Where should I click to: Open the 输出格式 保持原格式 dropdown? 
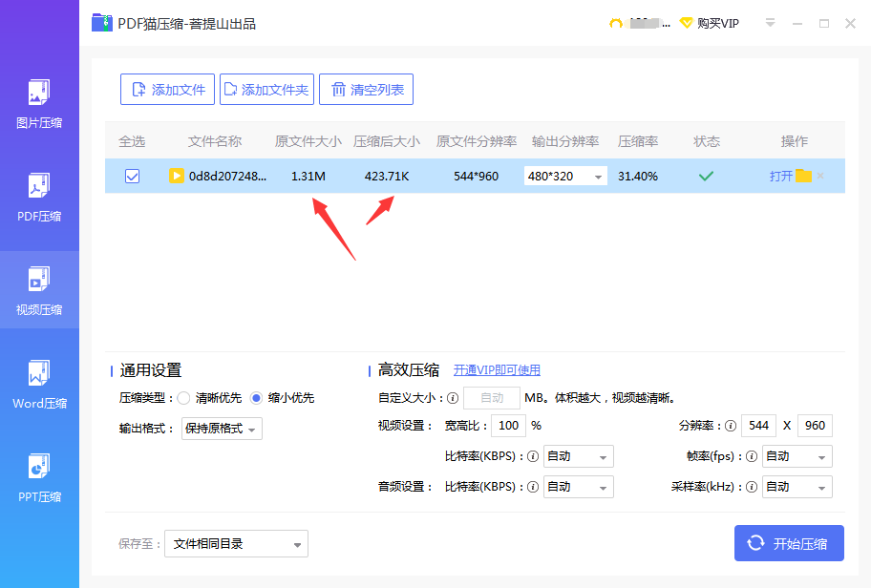click(x=222, y=429)
